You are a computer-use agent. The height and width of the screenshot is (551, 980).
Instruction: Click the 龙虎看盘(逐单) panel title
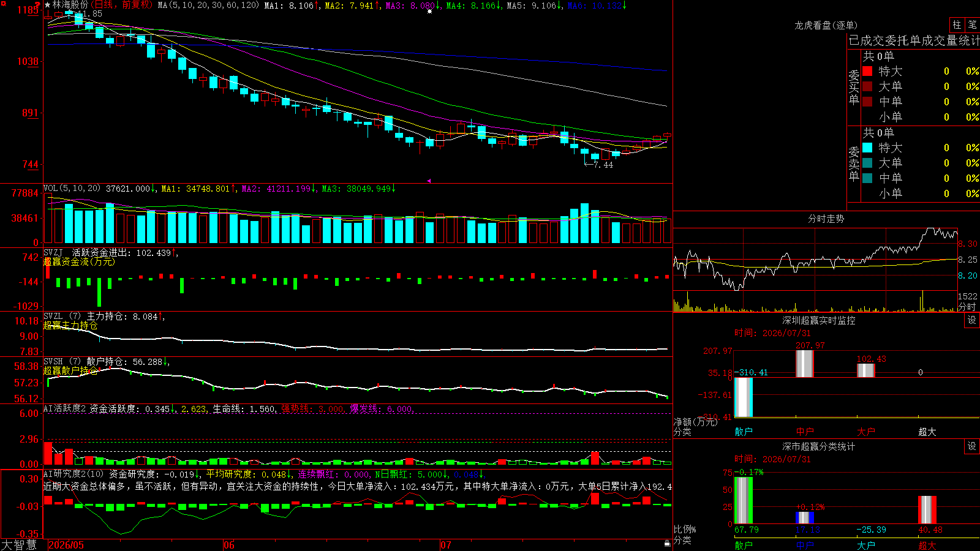tap(826, 25)
